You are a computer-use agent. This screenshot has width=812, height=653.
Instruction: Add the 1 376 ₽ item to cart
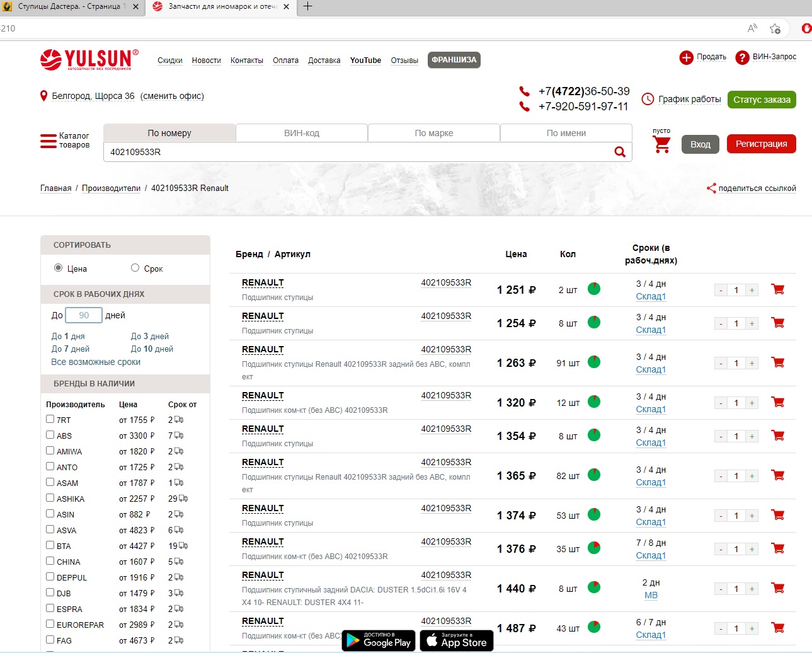coord(778,548)
